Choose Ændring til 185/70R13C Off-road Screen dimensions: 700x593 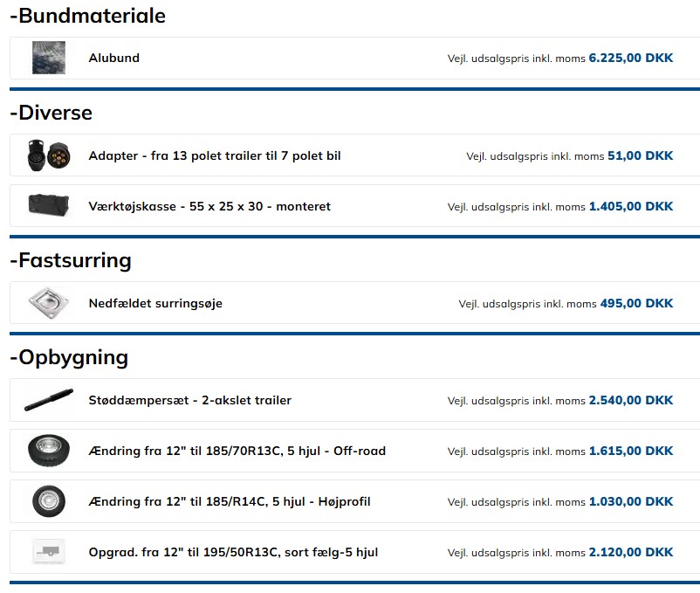click(x=237, y=452)
